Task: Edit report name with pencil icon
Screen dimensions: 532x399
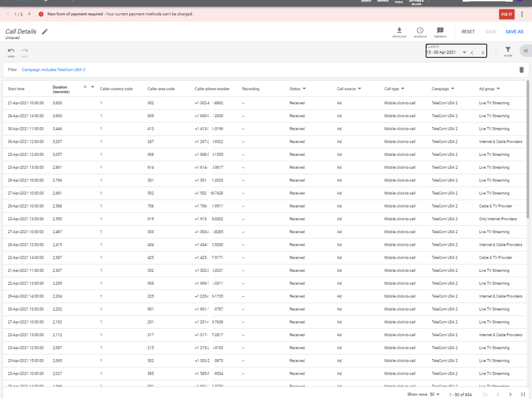Action: tap(45, 31)
